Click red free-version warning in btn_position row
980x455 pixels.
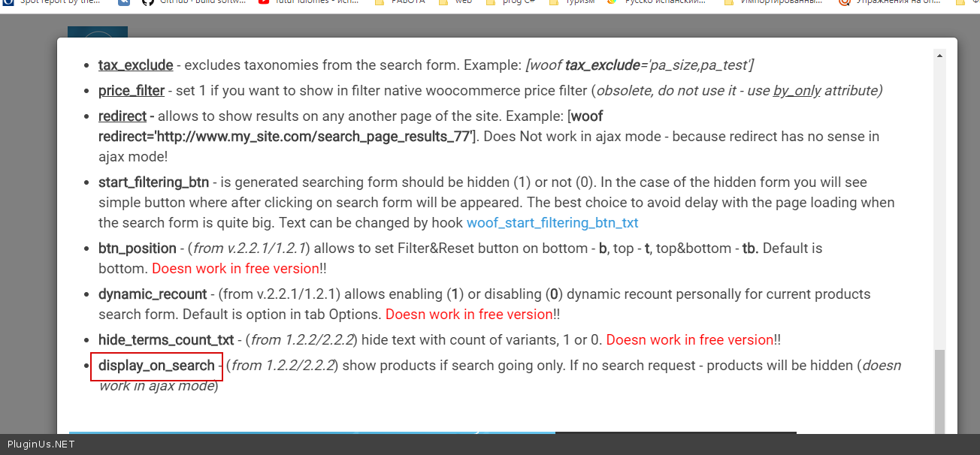tap(235, 268)
